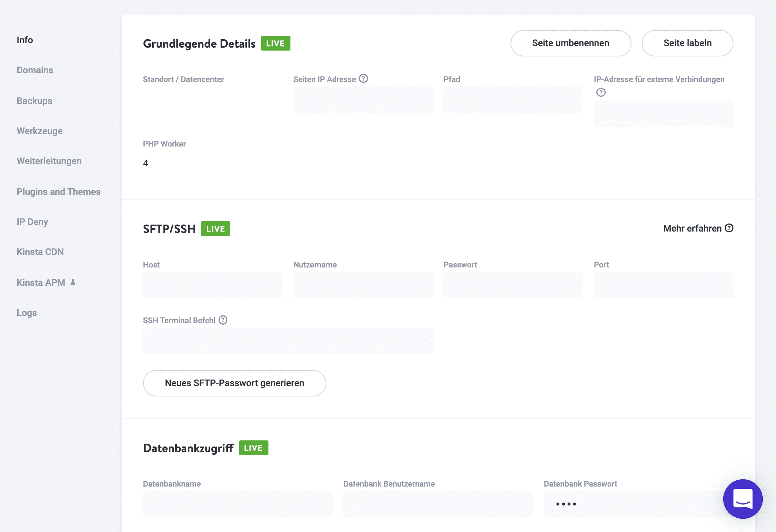This screenshot has width=776, height=532.
Task: Click the Backups sidebar icon
Action: click(x=34, y=100)
